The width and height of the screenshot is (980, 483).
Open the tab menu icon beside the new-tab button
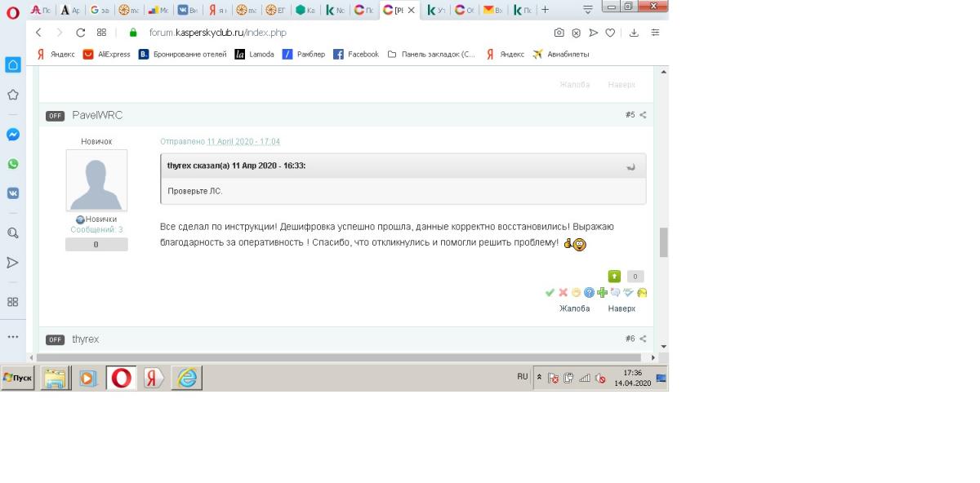(588, 10)
